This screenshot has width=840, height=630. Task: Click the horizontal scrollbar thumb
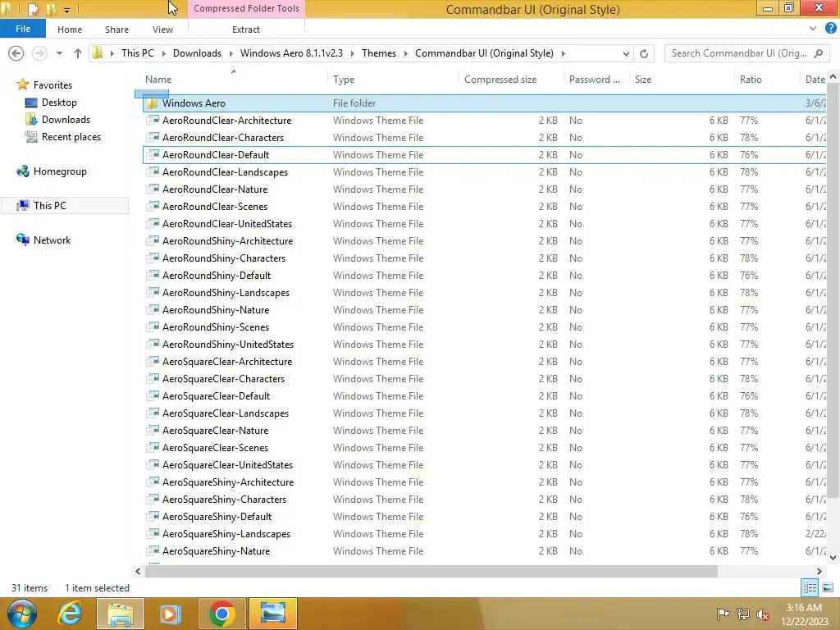pyautogui.click(x=431, y=571)
